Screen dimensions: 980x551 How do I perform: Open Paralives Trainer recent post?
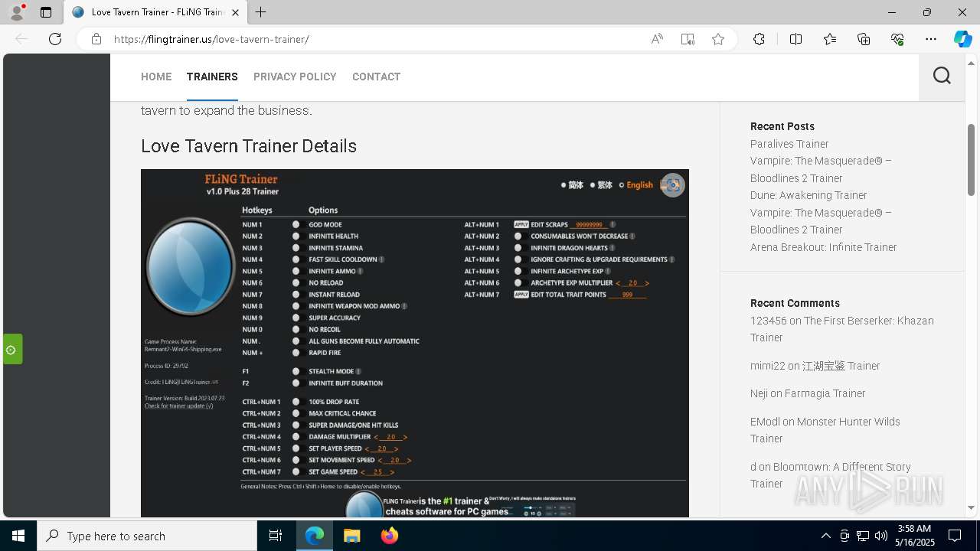[789, 144]
